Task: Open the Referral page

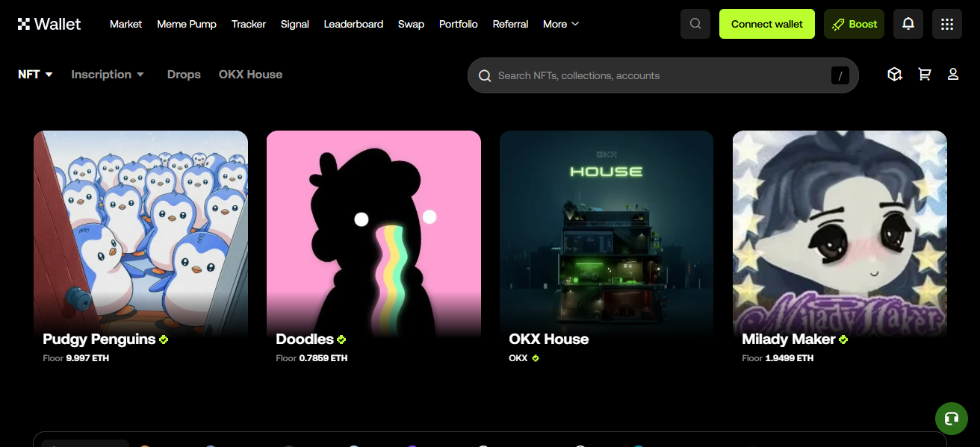Action: pos(510,24)
